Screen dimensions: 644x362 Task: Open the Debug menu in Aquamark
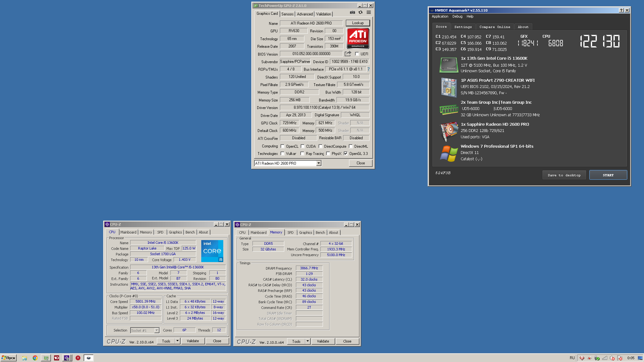[x=457, y=17]
